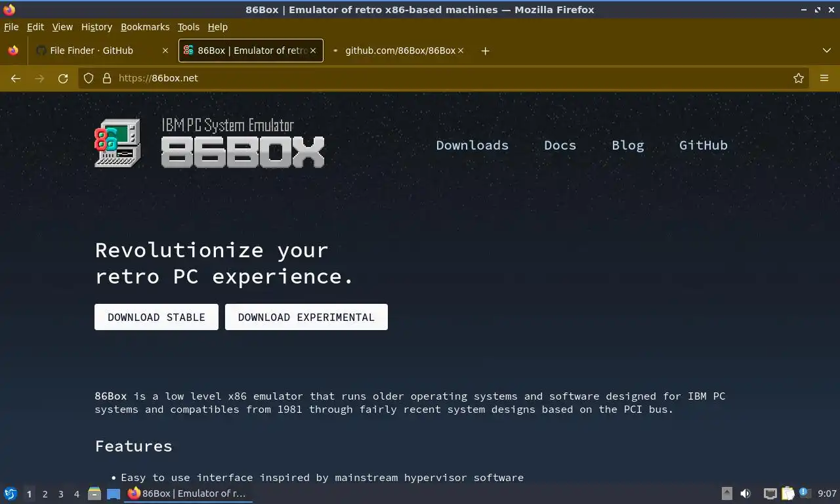Click the 9:07 clock
The height and width of the screenshot is (504, 840).
coord(827,493)
